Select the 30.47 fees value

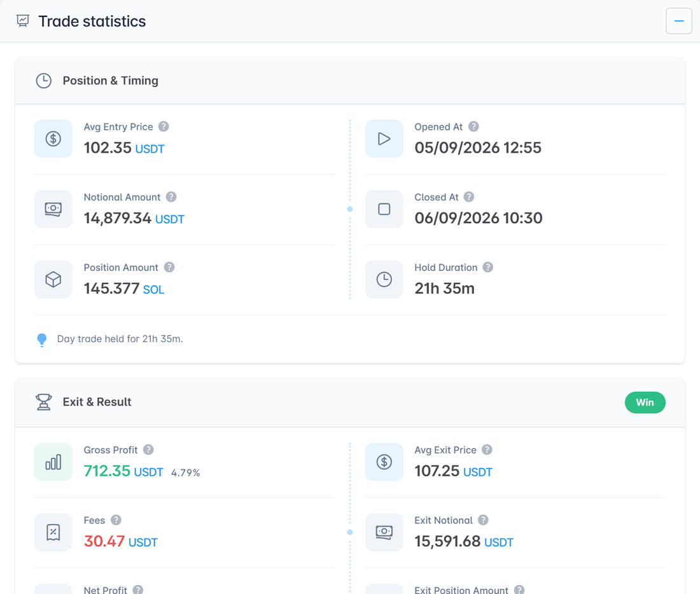pos(104,541)
